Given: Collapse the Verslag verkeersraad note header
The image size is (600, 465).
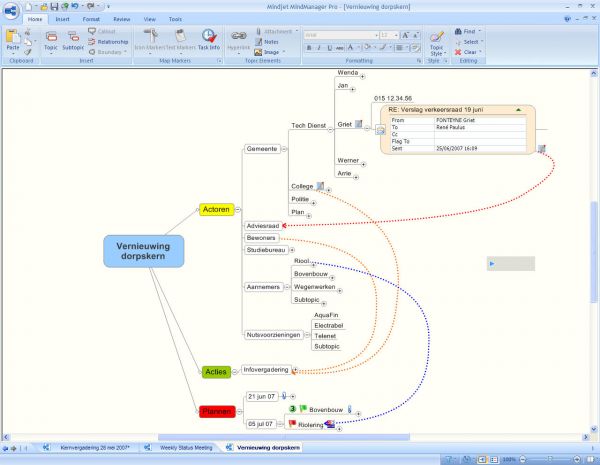Looking at the screenshot, I should point(518,110).
